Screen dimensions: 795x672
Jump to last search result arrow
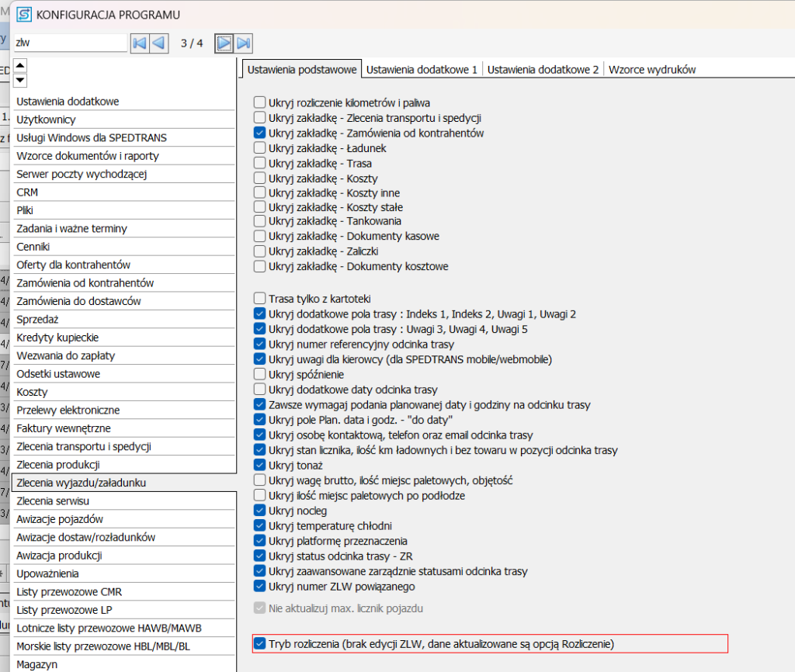point(244,43)
